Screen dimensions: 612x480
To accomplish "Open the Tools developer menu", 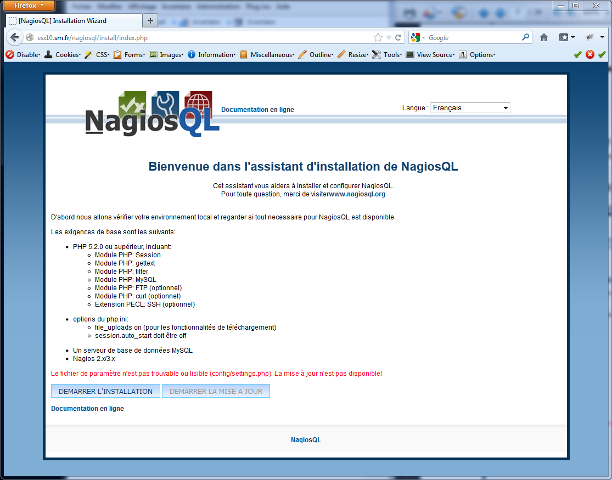I will pyautogui.click(x=387, y=55).
